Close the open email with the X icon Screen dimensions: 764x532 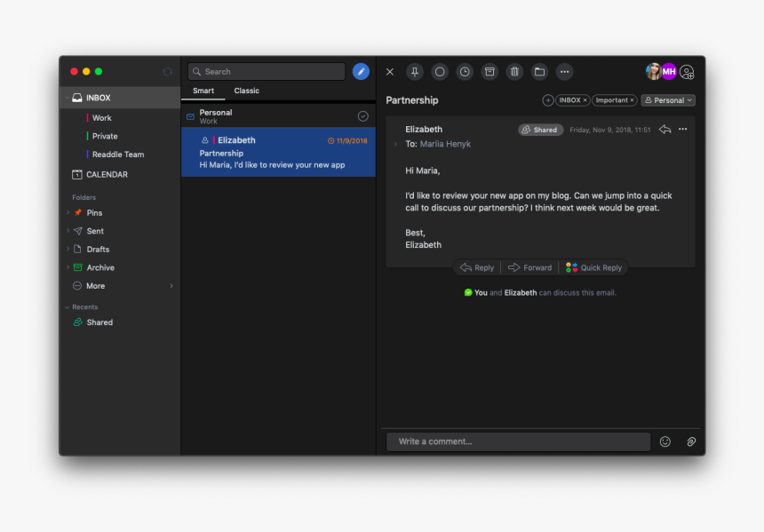(390, 72)
